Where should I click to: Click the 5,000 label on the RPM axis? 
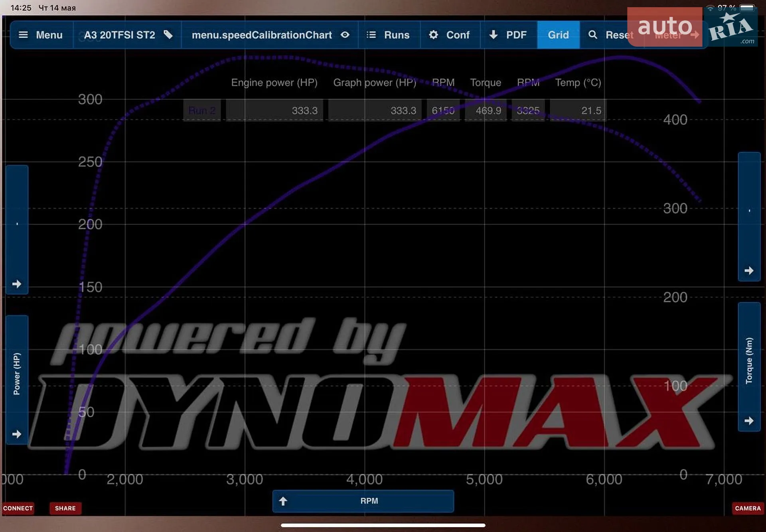coord(484,479)
